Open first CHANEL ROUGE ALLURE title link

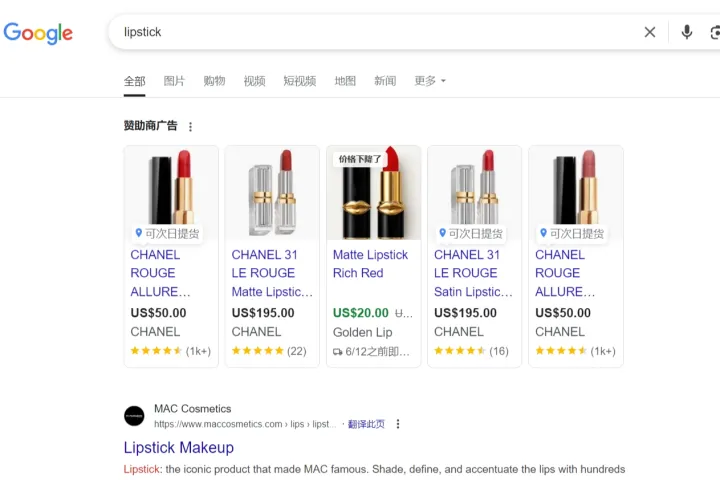(x=160, y=273)
